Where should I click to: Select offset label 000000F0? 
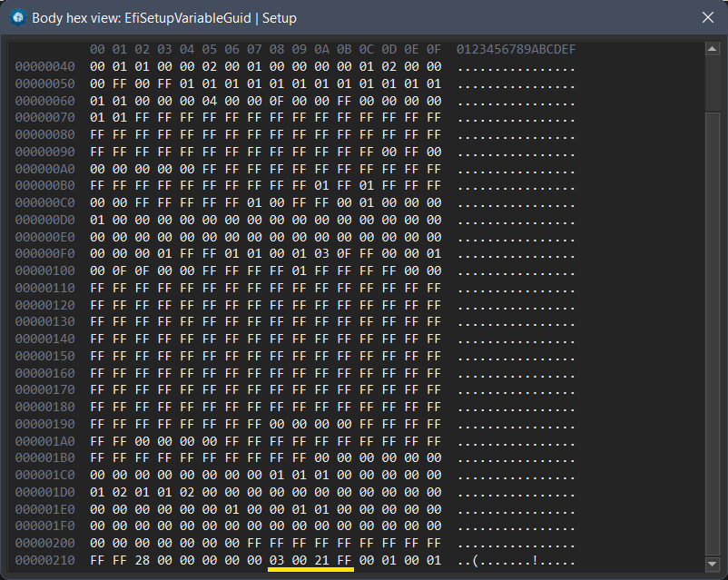click(x=45, y=253)
